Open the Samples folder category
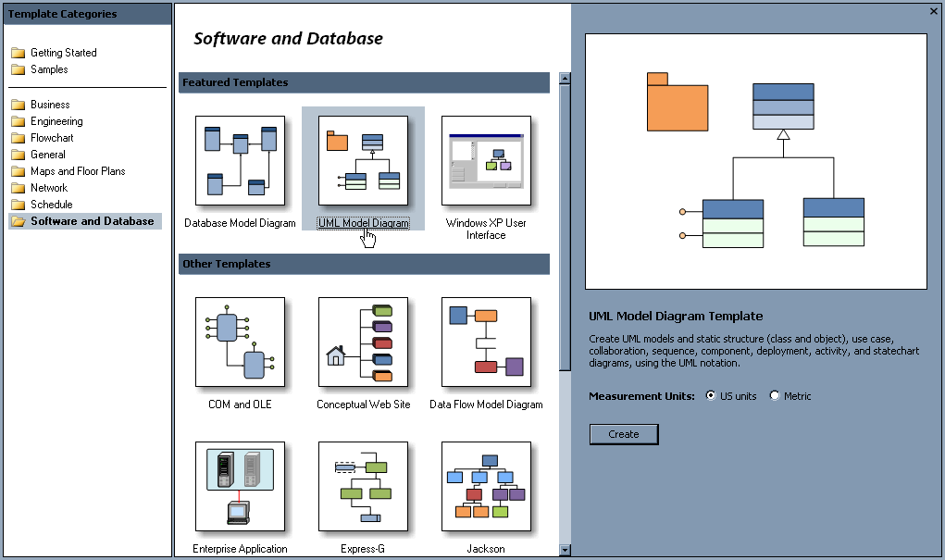Screen dimensions: 945x560 tap(48, 69)
